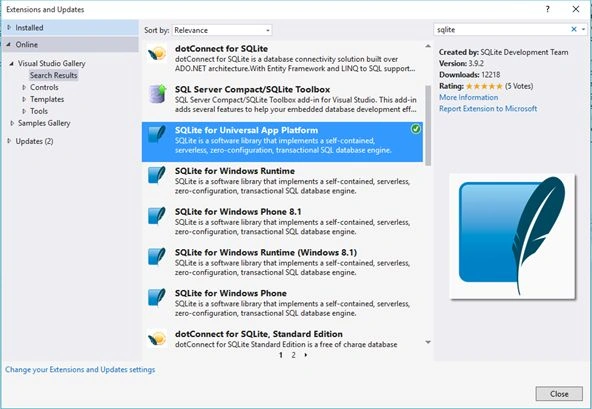Expand the Updates (2) category

click(x=9, y=141)
